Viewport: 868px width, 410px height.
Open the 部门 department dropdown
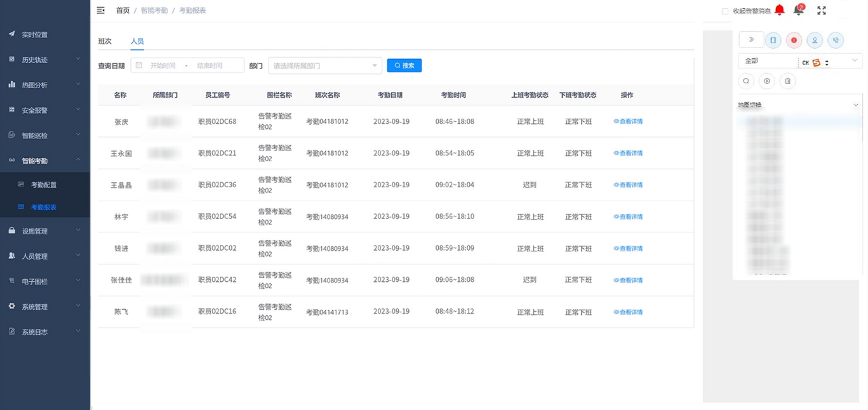click(325, 66)
